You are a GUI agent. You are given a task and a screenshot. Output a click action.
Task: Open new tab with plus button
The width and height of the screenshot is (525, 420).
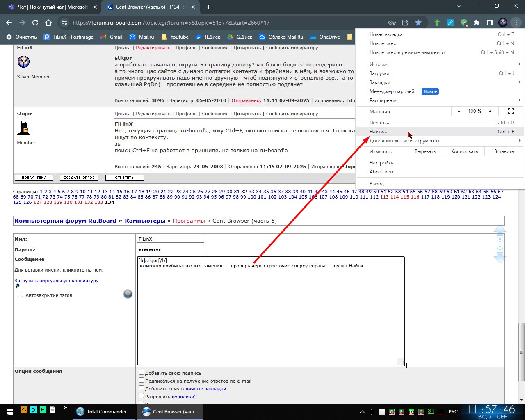pyautogui.click(x=208, y=7)
